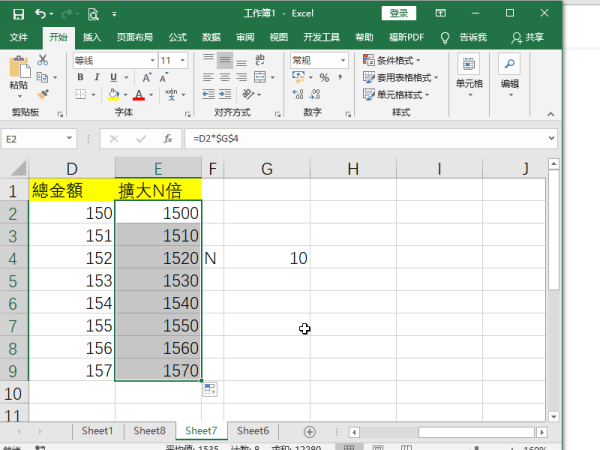The image size is (600, 450).
Task: Decrease indent
Action: click(208, 94)
